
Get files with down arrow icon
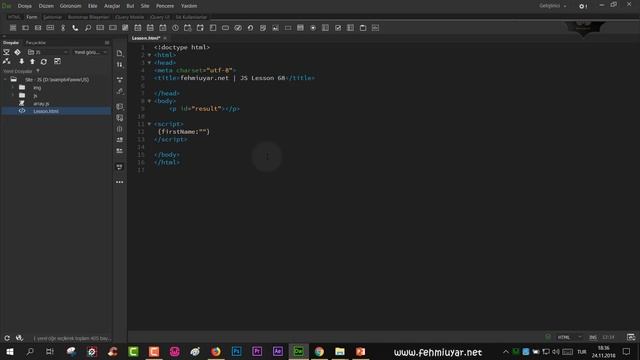22,61
